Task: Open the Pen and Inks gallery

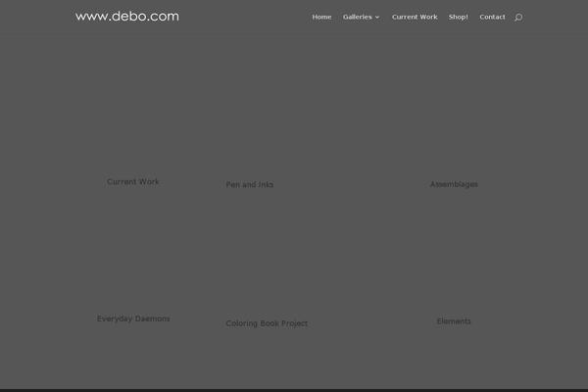Action: [250, 184]
